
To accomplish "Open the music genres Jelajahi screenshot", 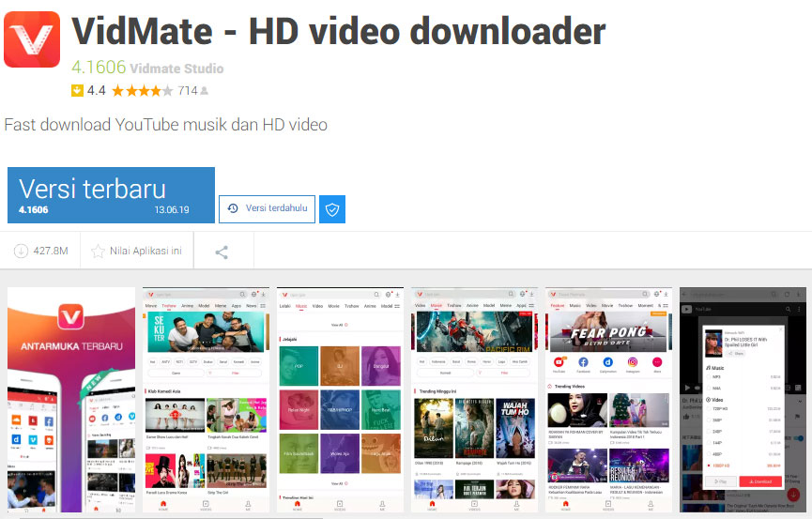I will pos(340,400).
